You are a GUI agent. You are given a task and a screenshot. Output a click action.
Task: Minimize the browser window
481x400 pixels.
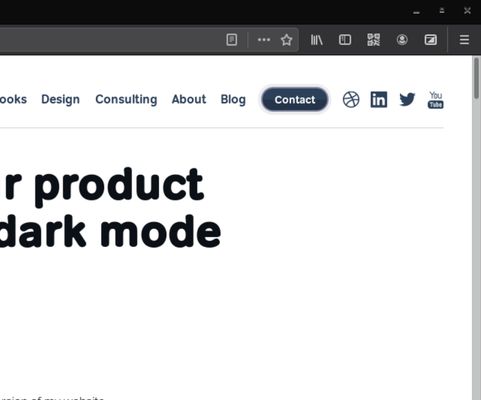416,12
